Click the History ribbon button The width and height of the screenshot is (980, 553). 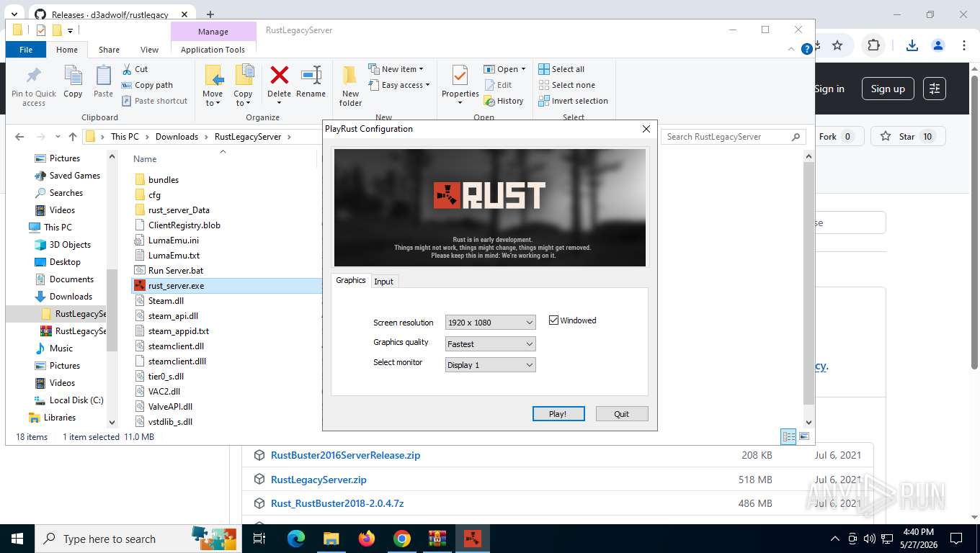coord(504,101)
